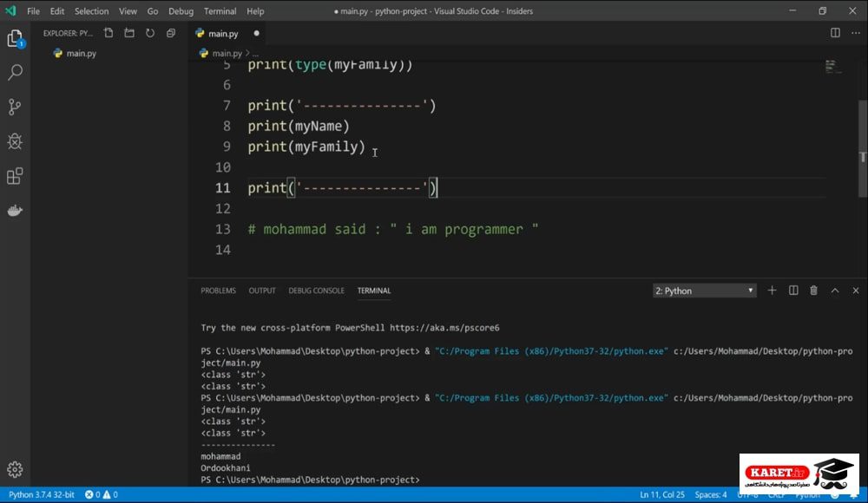Open the Help menu
868x503 pixels.
255,11
